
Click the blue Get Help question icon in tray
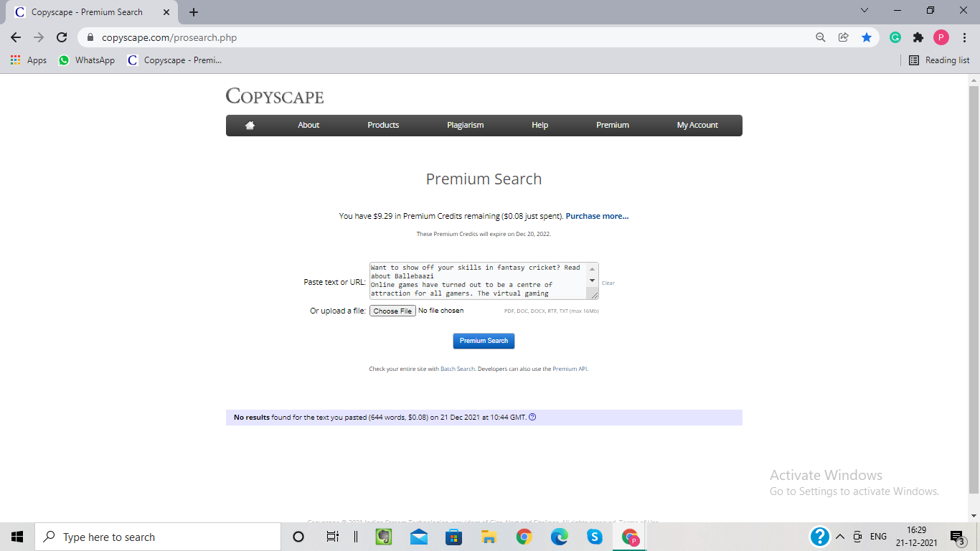(820, 537)
